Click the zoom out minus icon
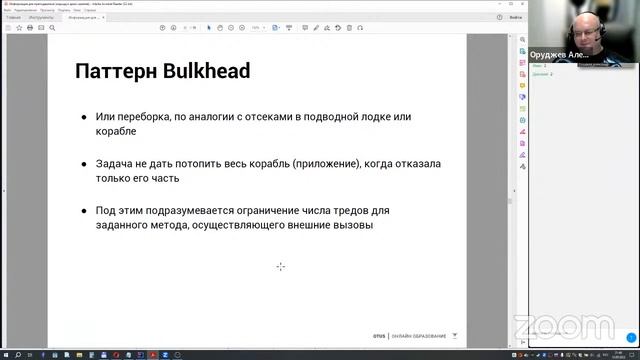 [x=231, y=28]
